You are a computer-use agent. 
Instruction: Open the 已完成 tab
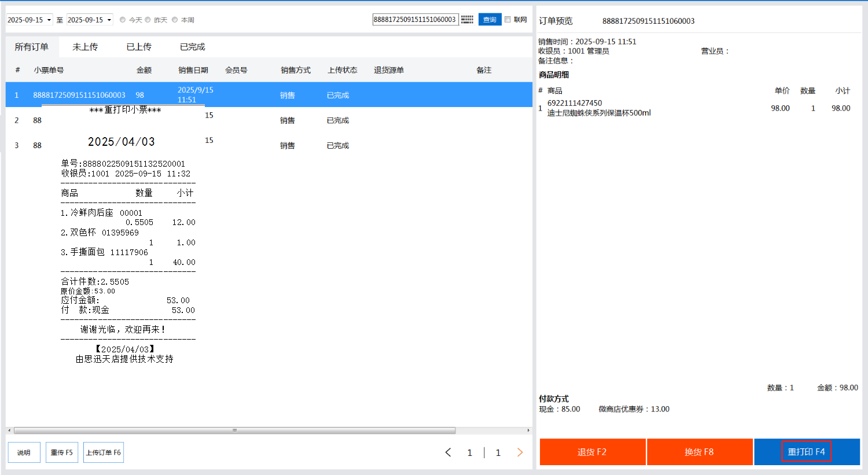192,47
